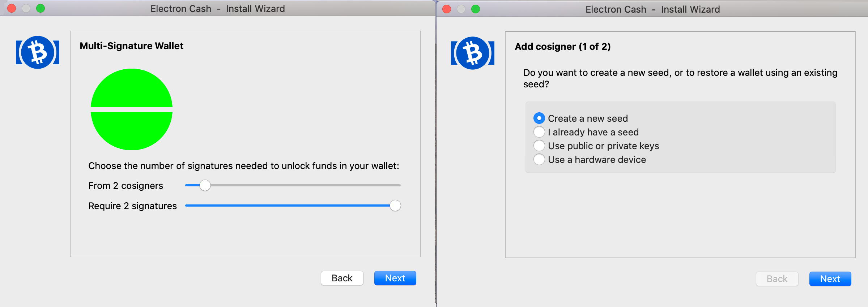The width and height of the screenshot is (868, 307).
Task: Click the Bitcoin Cash logo in left wizard
Action: (38, 52)
